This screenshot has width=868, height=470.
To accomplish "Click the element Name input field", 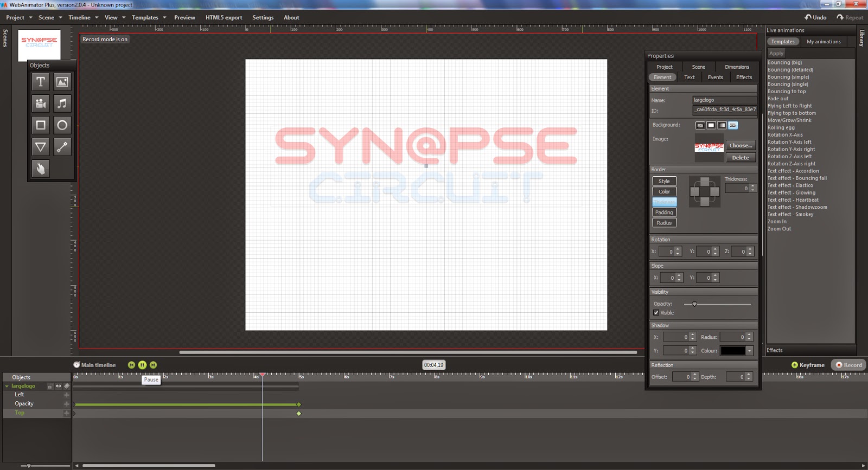I will point(724,100).
